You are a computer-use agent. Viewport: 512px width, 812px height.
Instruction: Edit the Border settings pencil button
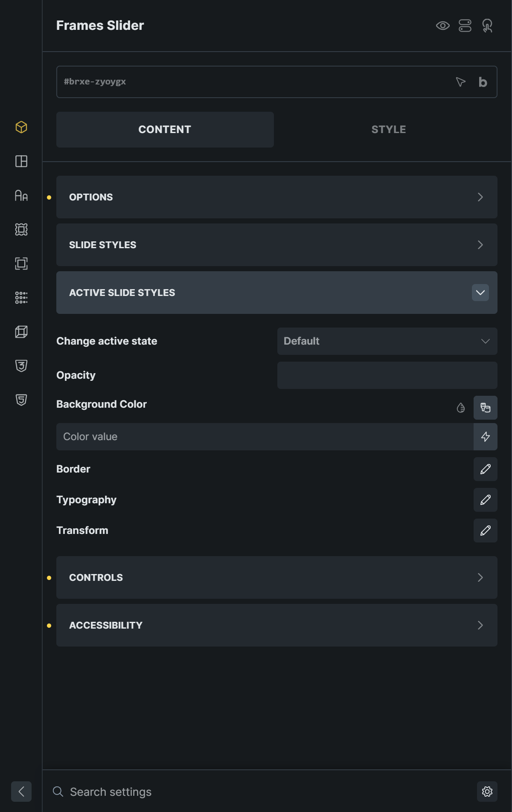point(486,469)
